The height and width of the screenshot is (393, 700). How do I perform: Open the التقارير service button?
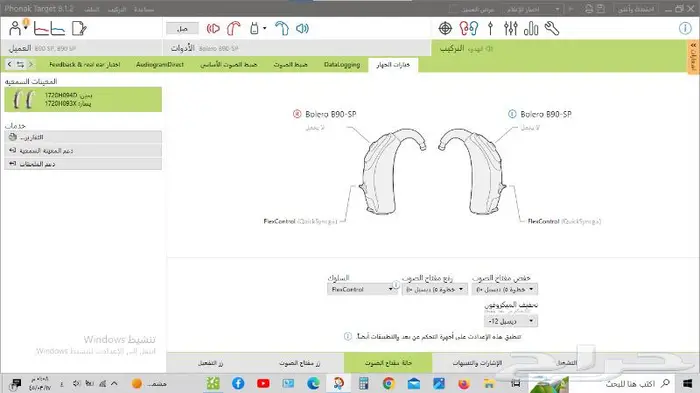[x=83, y=137]
